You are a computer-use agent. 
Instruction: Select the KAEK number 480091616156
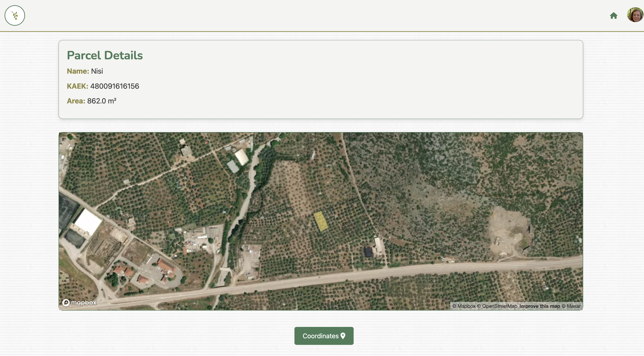pyautogui.click(x=115, y=86)
